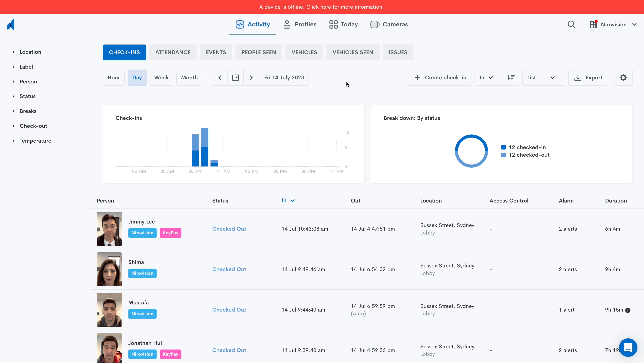Click Mustafa's Checked Out status
Image resolution: width=644 pixels, height=363 pixels.
point(229,310)
